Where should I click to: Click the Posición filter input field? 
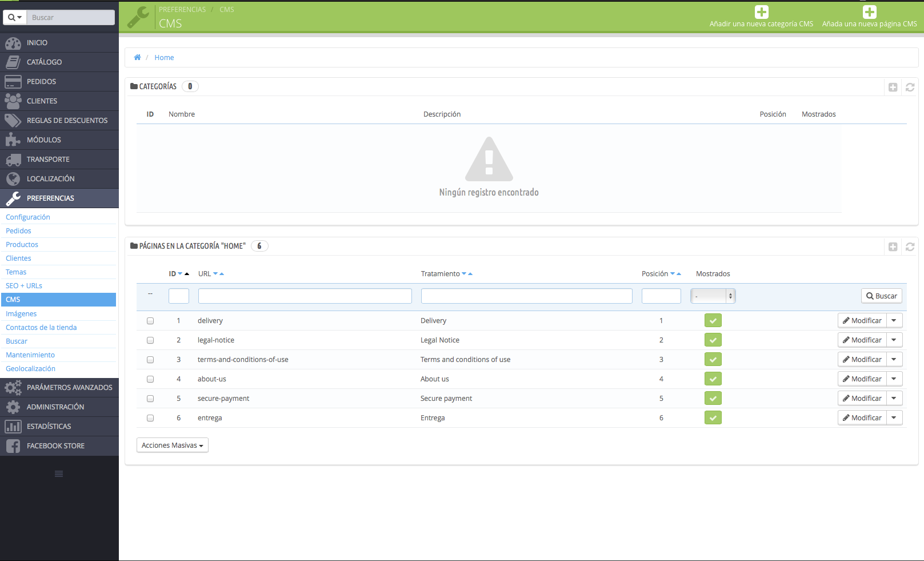pos(661,296)
